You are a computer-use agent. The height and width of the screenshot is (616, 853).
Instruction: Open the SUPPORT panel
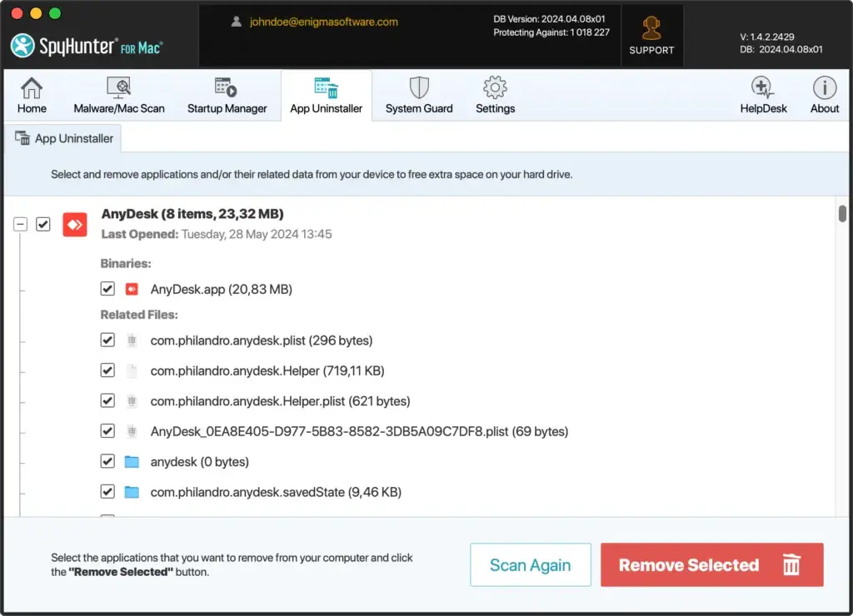coord(651,35)
